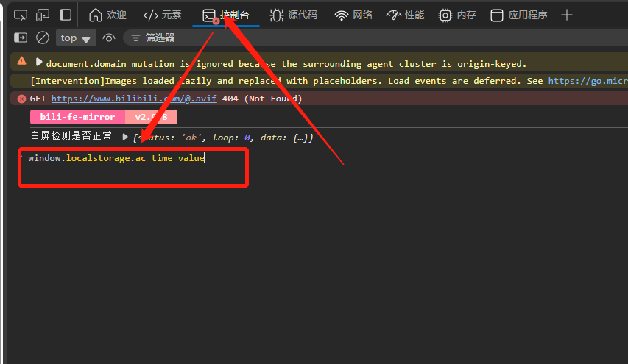Click the eye icon to create live expression
The width and height of the screenshot is (628, 364).
[x=109, y=38]
